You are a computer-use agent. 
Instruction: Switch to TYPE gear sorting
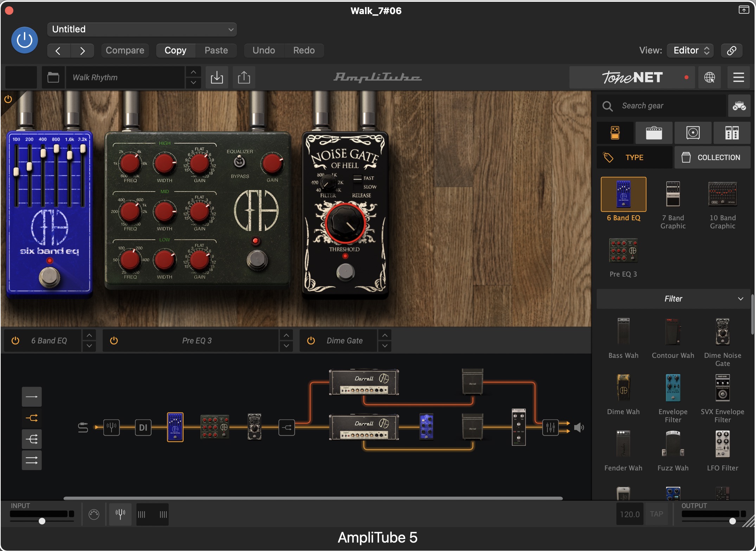point(635,157)
